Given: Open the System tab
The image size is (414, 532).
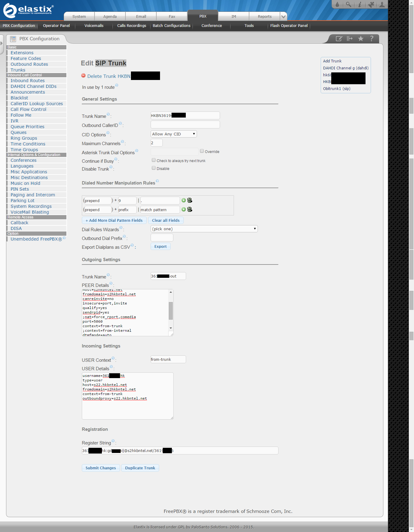Looking at the screenshot, I should pos(79,16).
